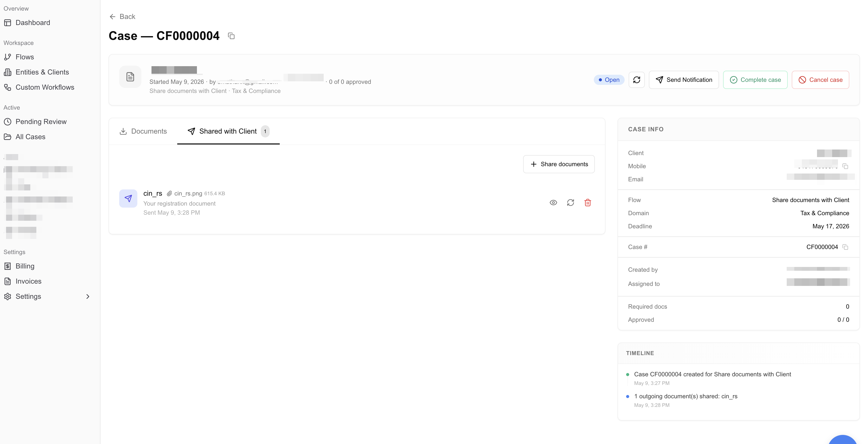Screen dimensions: 868x444
Task: Go Back to the previous page
Action: (122, 16)
